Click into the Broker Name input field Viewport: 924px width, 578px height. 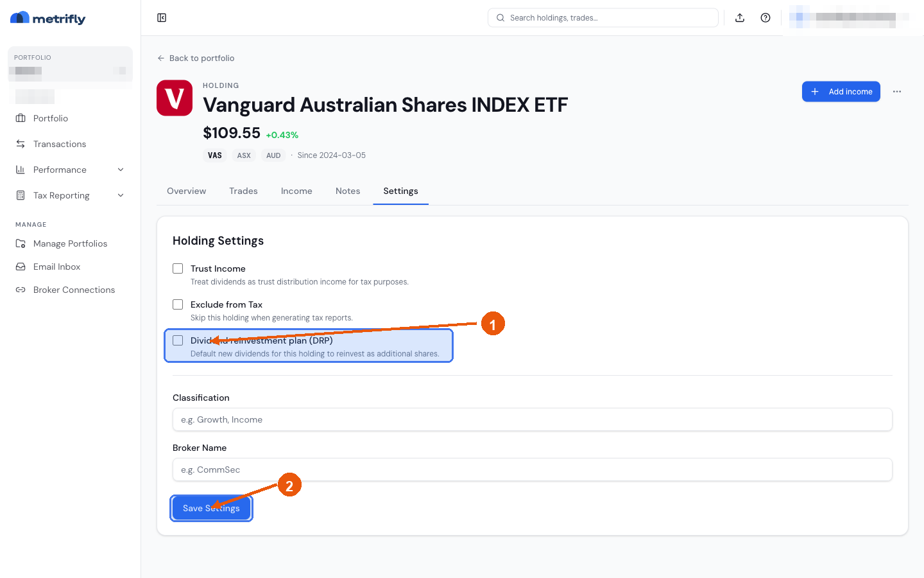[533, 469]
